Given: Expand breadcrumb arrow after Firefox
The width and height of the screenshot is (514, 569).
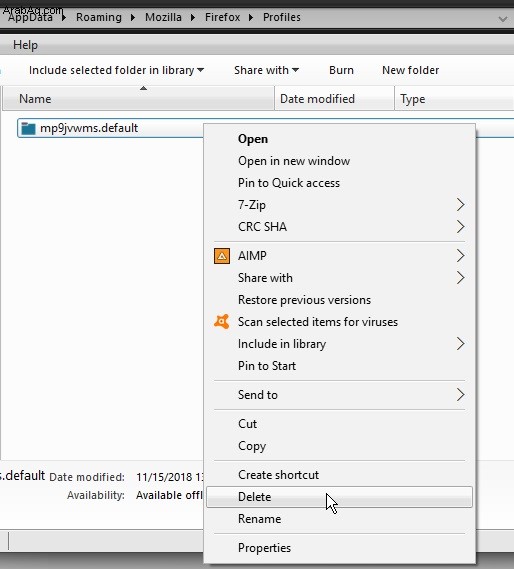Looking at the screenshot, I should pos(251,17).
